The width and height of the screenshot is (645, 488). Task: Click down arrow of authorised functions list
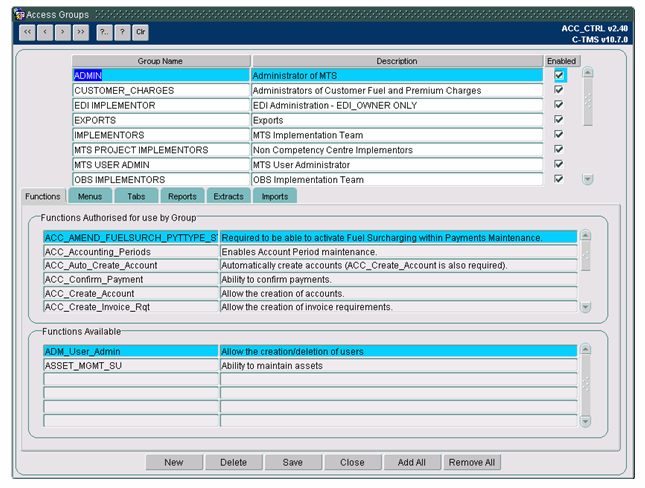pyautogui.click(x=585, y=307)
